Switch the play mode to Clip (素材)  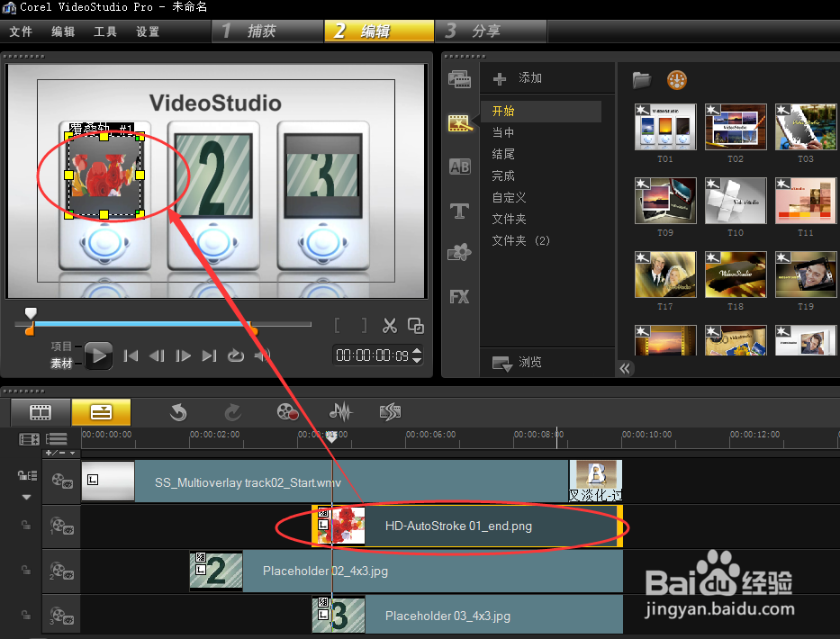point(61,364)
